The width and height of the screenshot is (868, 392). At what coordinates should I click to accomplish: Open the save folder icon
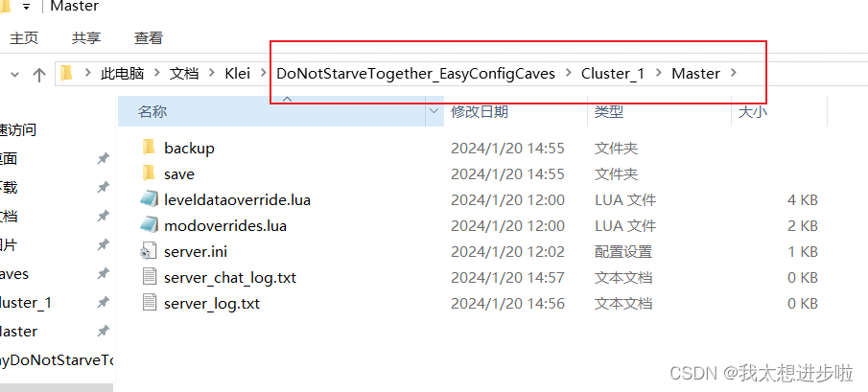coord(149,173)
